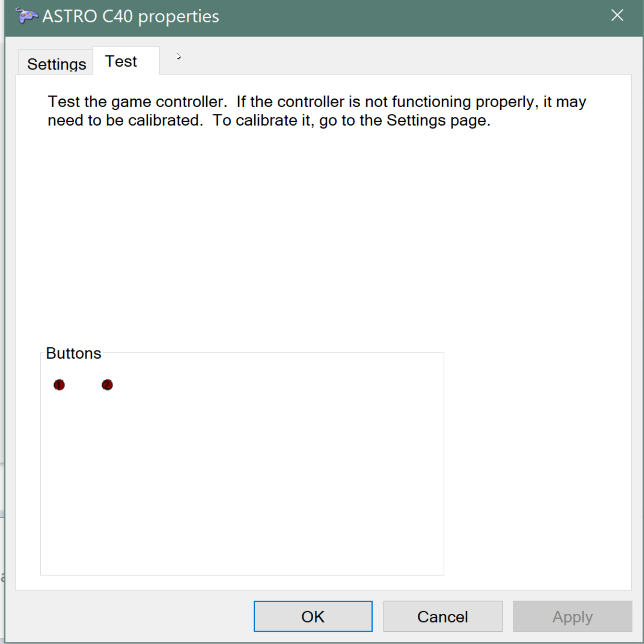Select the Test tab

coord(126,61)
